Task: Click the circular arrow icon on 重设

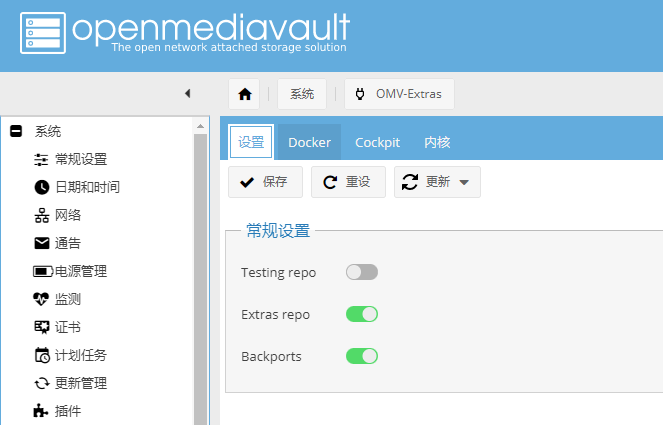Action: 330,182
